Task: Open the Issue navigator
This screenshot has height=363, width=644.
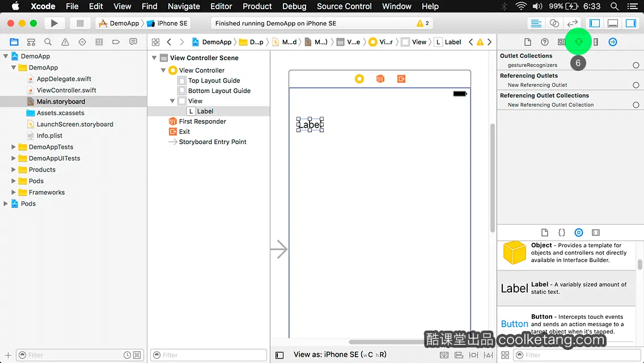Action: (x=65, y=42)
